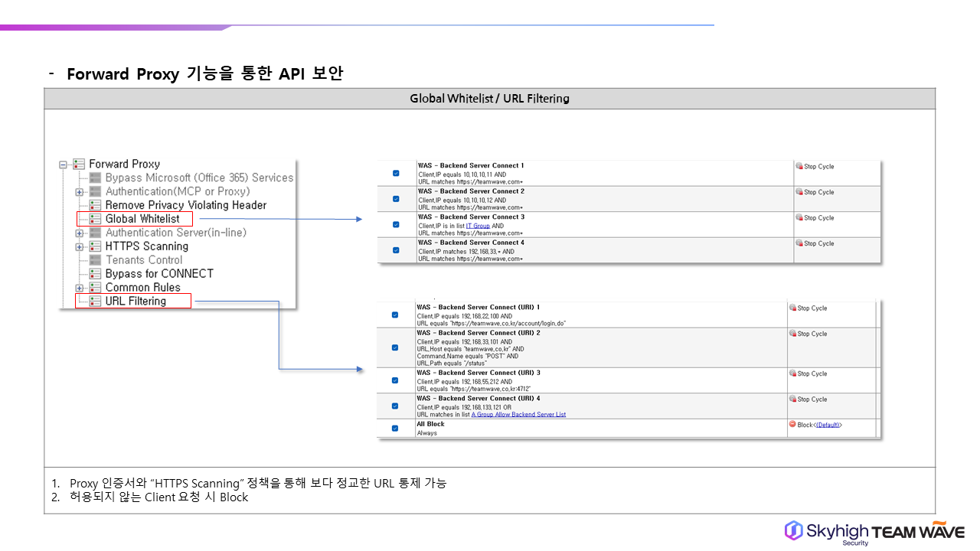
Task: Click the red Block icon in All Block row
Action: (792, 424)
